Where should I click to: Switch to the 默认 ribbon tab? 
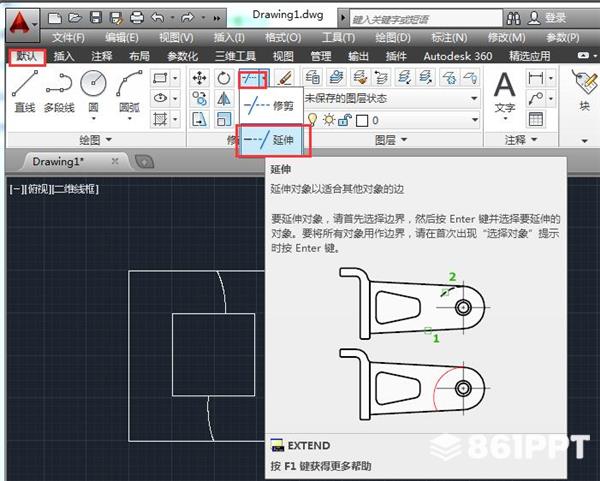point(27,56)
